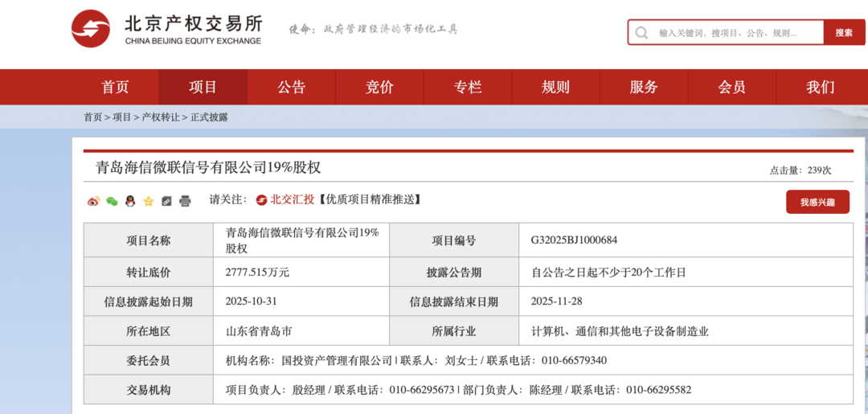868x414 pixels.
Task: Select the 竞价 menu item
Action: coord(379,88)
